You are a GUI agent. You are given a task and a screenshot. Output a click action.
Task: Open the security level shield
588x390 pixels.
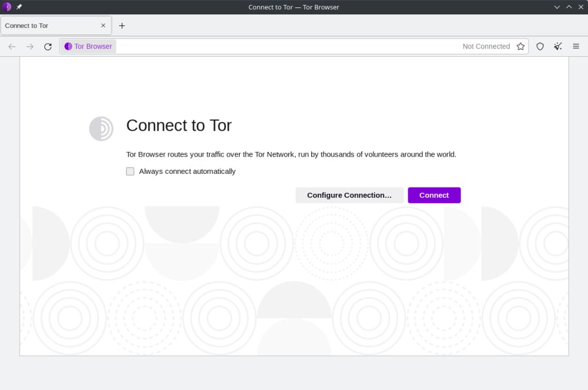pyautogui.click(x=540, y=46)
